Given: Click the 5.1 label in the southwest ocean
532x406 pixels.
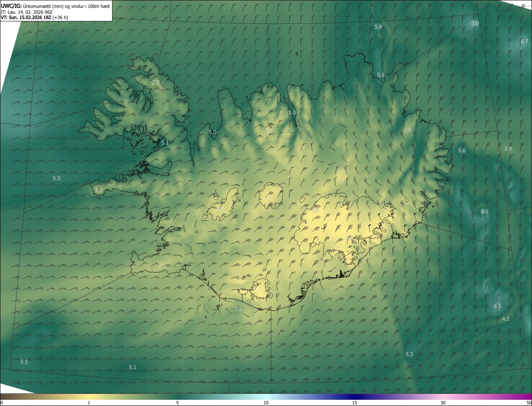Looking at the screenshot, I should click(133, 367).
